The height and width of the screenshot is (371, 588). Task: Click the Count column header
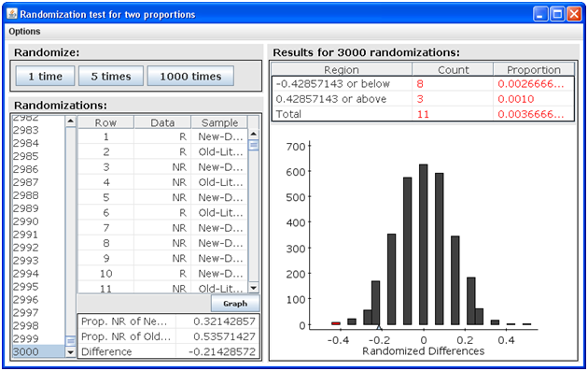click(x=453, y=69)
